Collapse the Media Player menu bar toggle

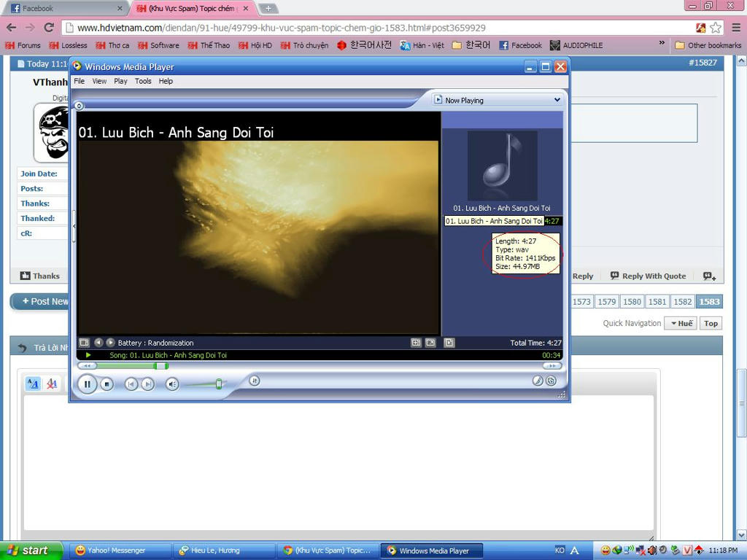tap(79, 106)
